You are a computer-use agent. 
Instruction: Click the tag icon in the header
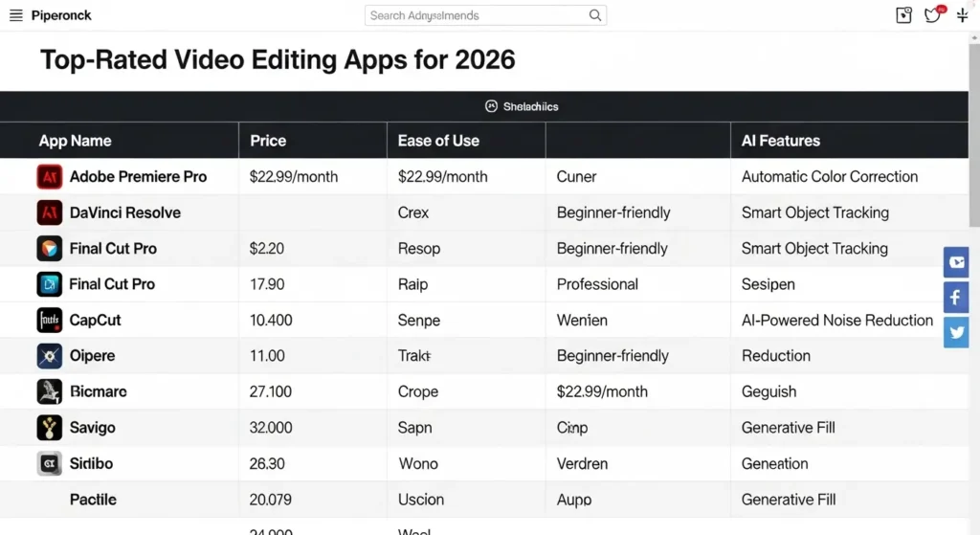[903, 15]
